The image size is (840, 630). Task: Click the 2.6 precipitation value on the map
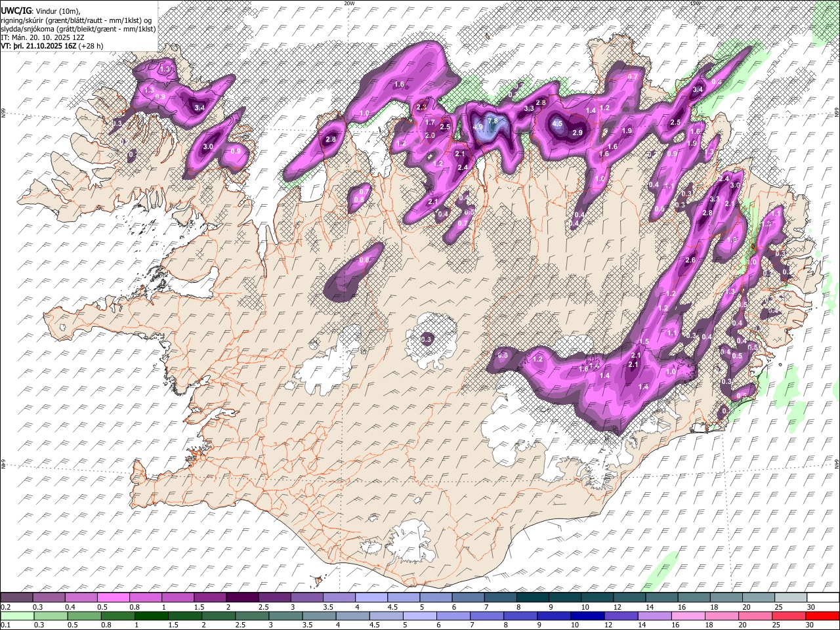click(x=690, y=261)
